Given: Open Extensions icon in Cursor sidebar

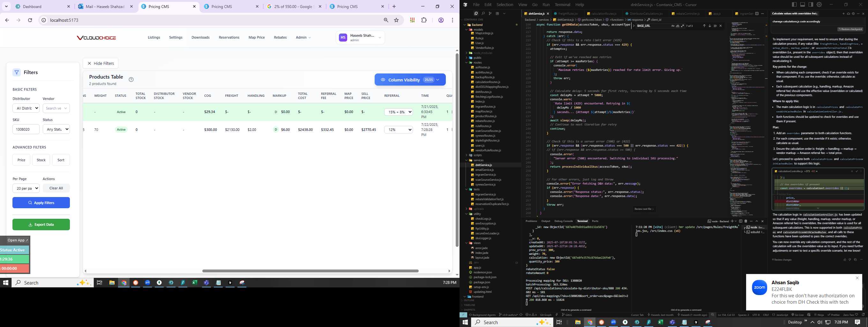Looking at the screenshot, I should 498,13.
